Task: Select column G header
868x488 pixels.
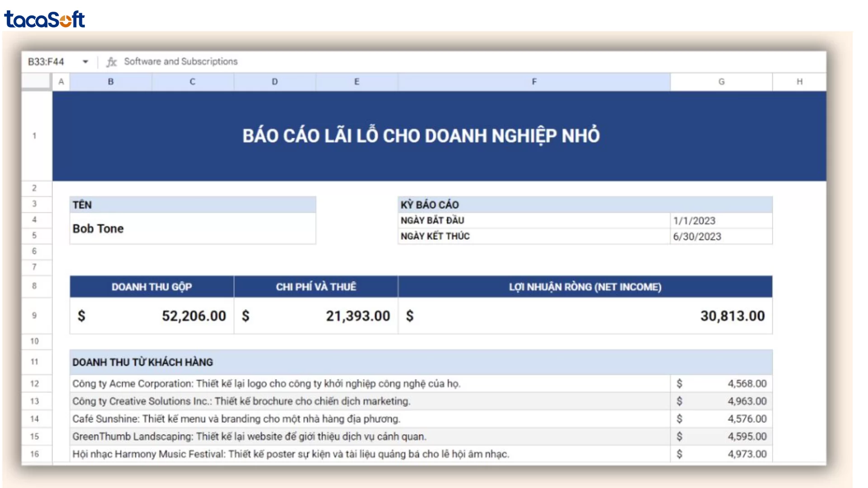Action: (721, 82)
